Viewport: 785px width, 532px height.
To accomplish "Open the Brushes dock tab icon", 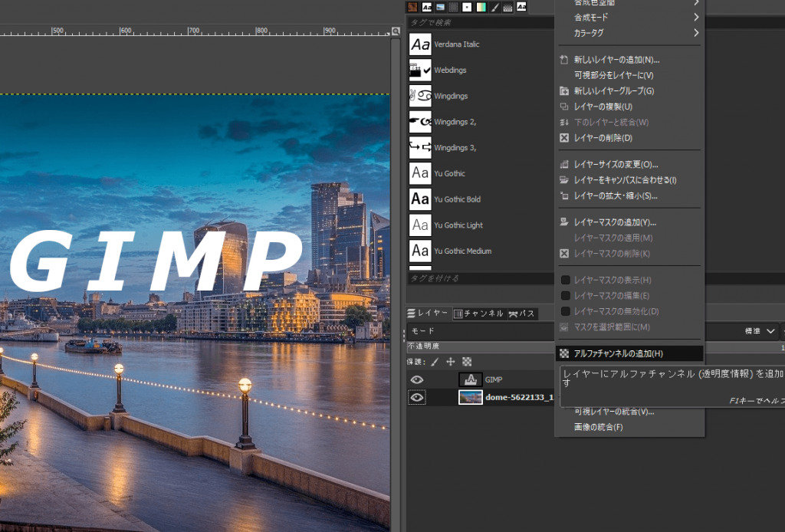I will [467, 7].
